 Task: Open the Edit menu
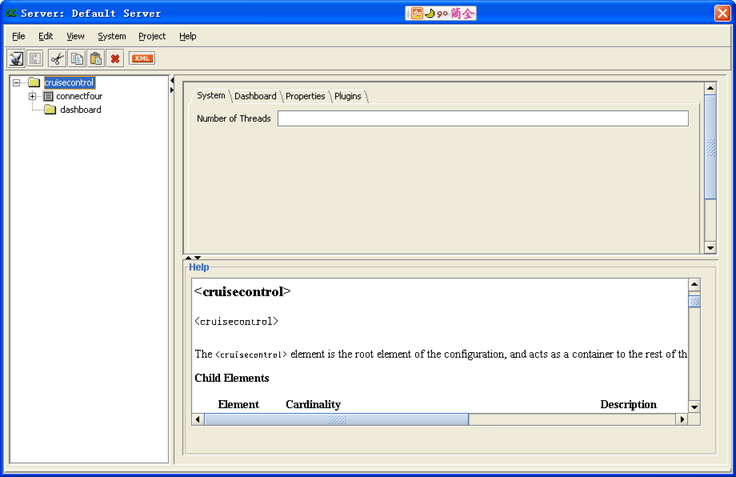pos(46,36)
